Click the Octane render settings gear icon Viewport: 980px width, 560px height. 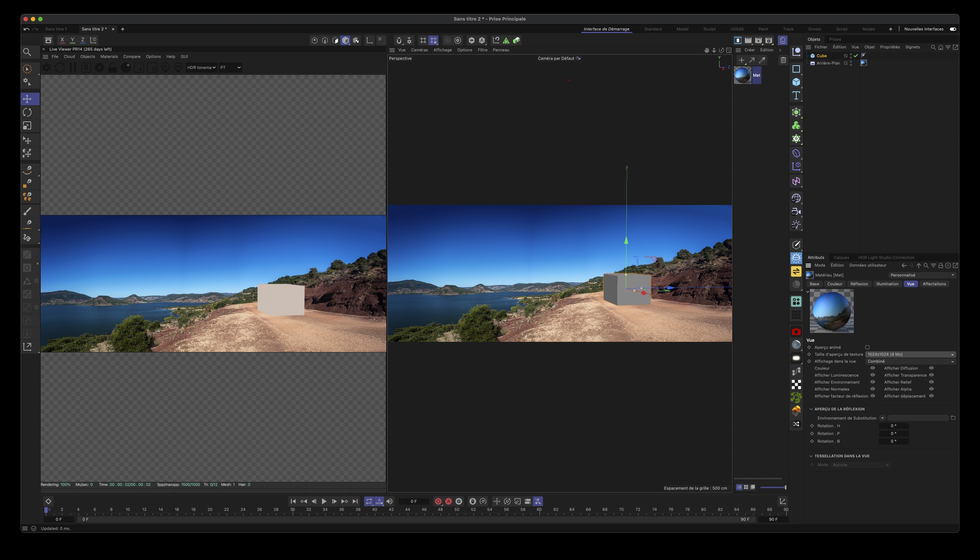coord(99,68)
